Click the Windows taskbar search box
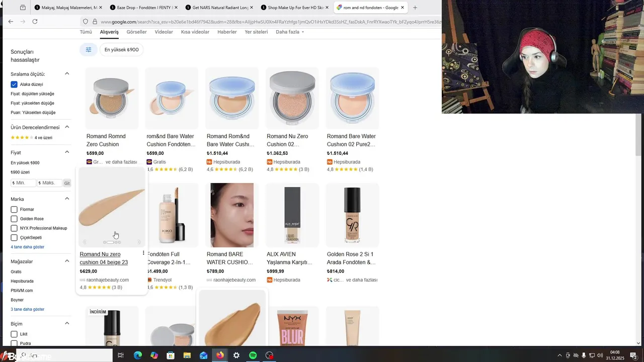The image size is (644, 362). (x=64, y=355)
